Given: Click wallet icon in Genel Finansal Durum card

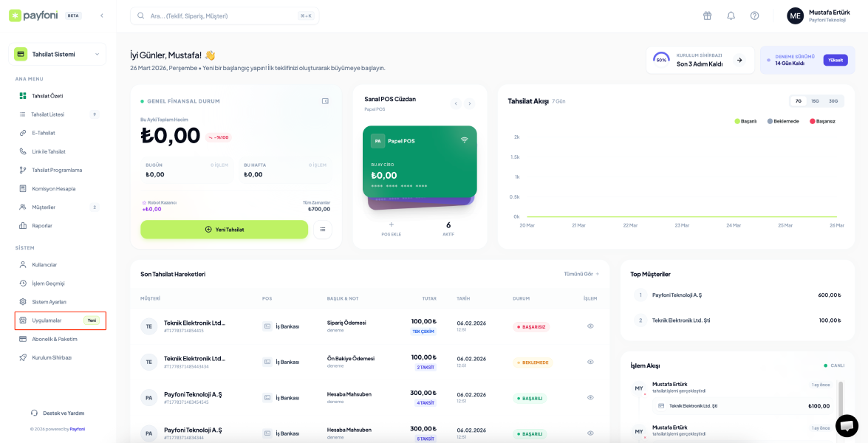Looking at the screenshot, I should pos(325,101).
